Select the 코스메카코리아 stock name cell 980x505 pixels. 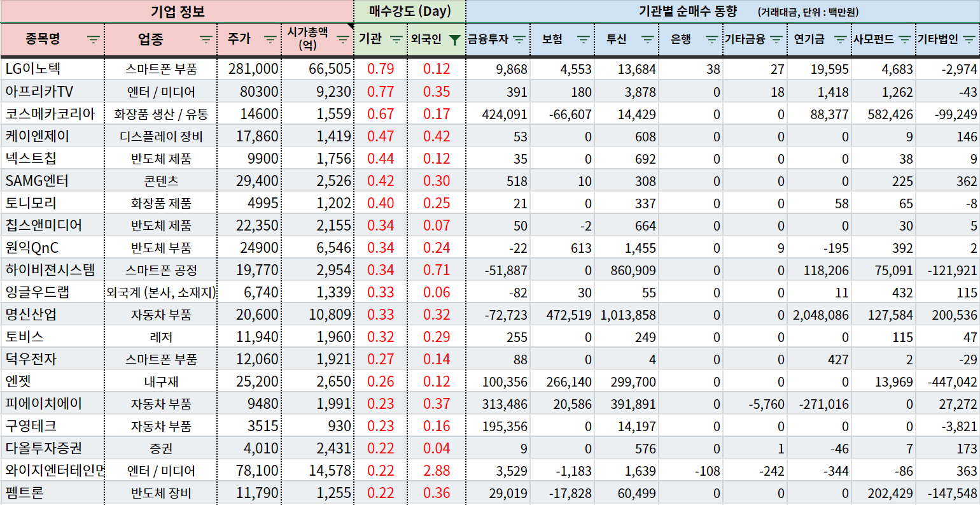[x=52, y=114]
